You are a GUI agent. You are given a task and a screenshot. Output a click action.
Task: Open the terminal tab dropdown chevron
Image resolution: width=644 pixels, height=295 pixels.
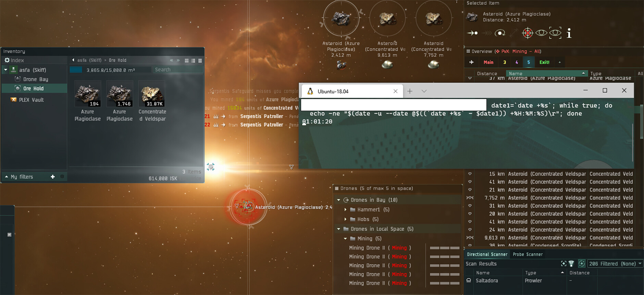pyautogui.click(x=424, y=91)
